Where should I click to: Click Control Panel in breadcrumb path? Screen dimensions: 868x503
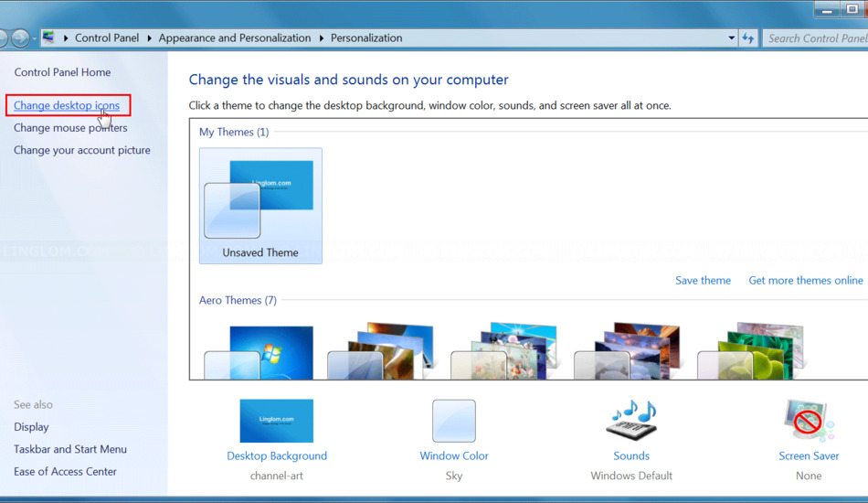(x=107, y=38)
